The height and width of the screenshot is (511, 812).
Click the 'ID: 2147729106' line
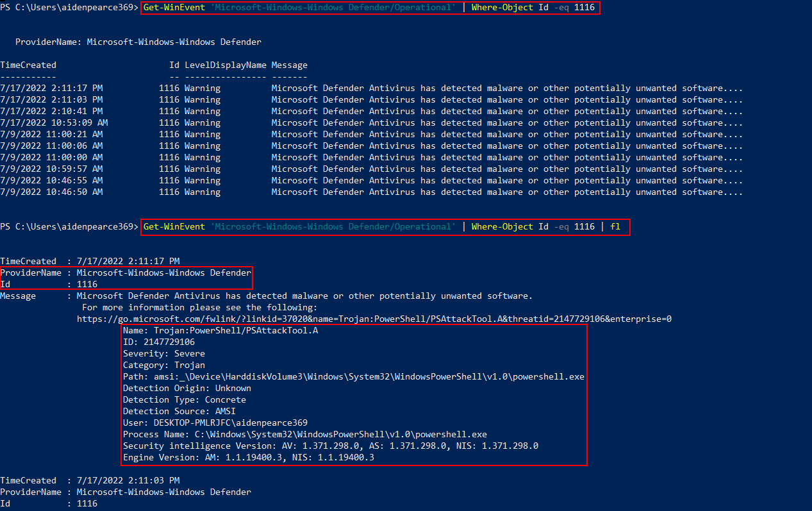(159, 342)
